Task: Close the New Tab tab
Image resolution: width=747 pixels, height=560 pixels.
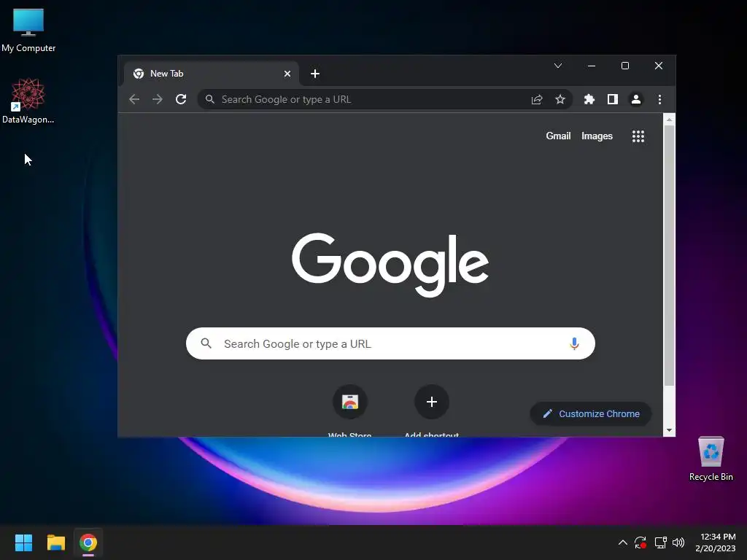Action: click(x=287, y=74)
